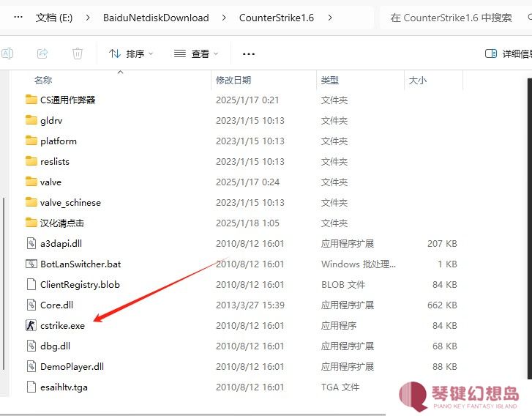Select the platform folder icon
This screenshot has height=416, width=532.
[31, 141]
